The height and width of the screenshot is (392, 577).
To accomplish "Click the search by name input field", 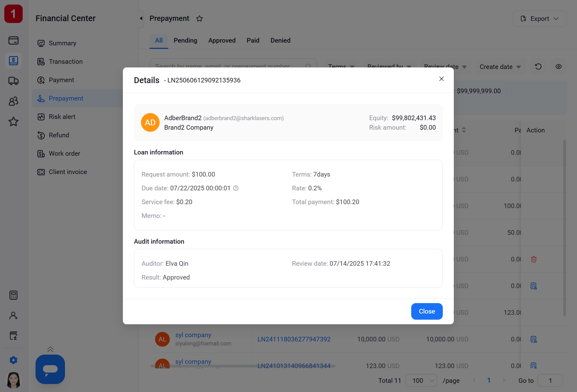I will [233, 63].
